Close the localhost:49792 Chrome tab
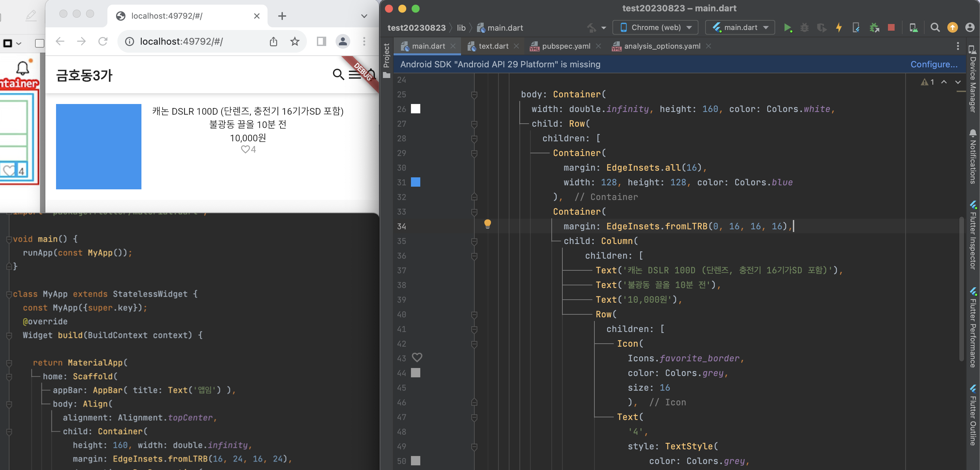Image resolution: width=980 pixels, height=470 pixels. click(257, 16)
